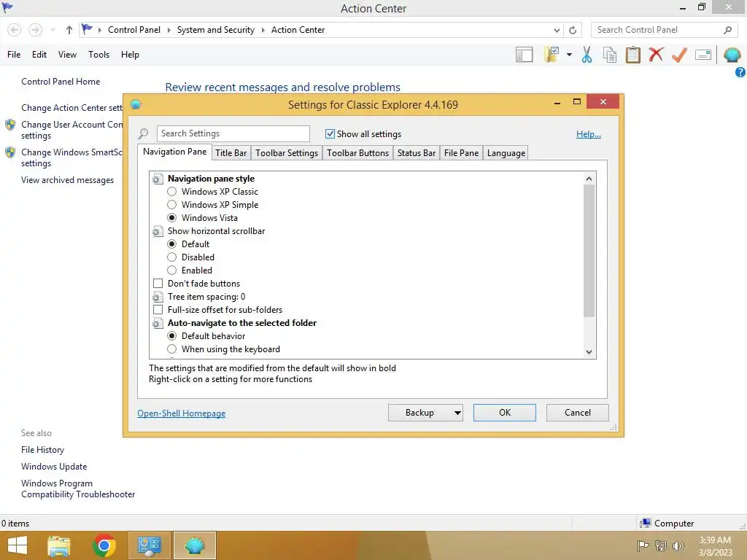
Task: Click the Show horizontal scrollbar settings icon
Action: click(x=158, y=231)
